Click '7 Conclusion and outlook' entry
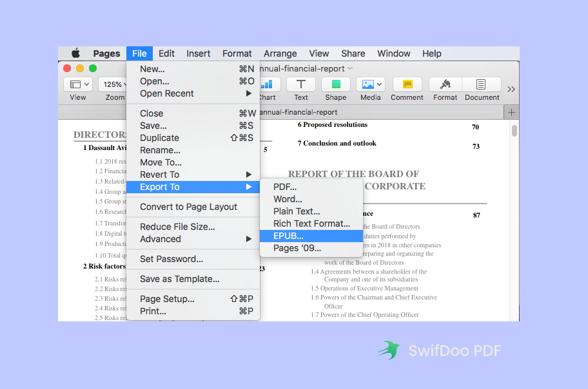Viewport: 588px width, 389px height. 337,144
